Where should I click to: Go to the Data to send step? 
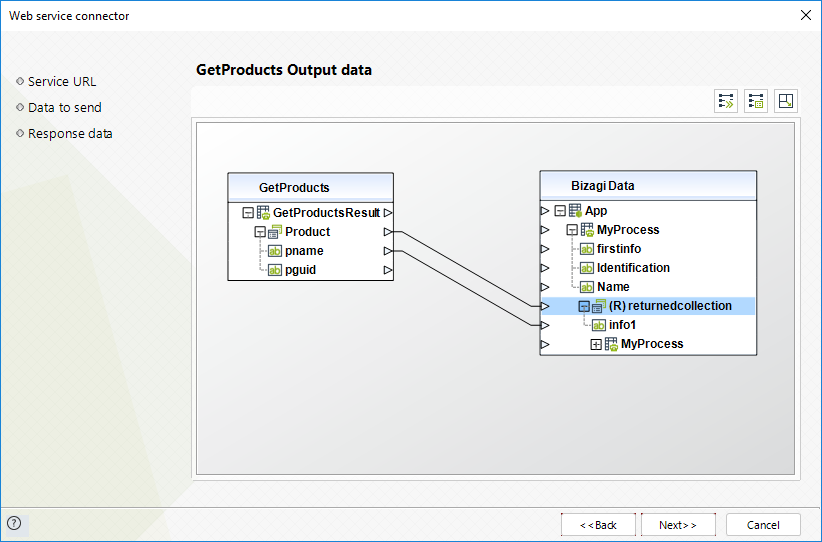64,107
